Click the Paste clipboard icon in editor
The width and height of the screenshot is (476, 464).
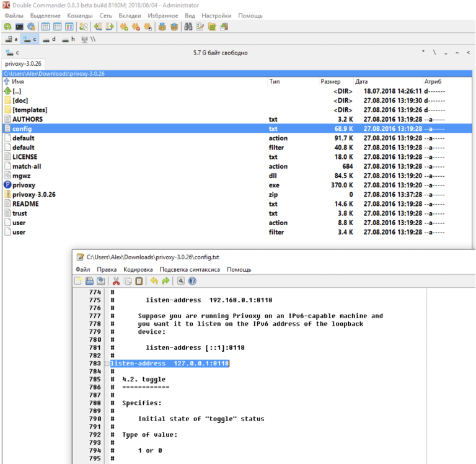pyautogui.click(x=139, y=281)
